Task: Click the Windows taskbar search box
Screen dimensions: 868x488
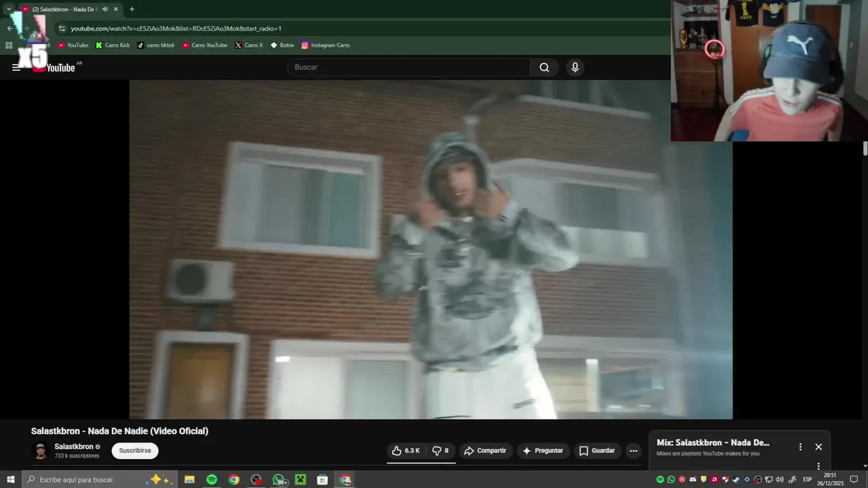Action: [x=100, y=480]
